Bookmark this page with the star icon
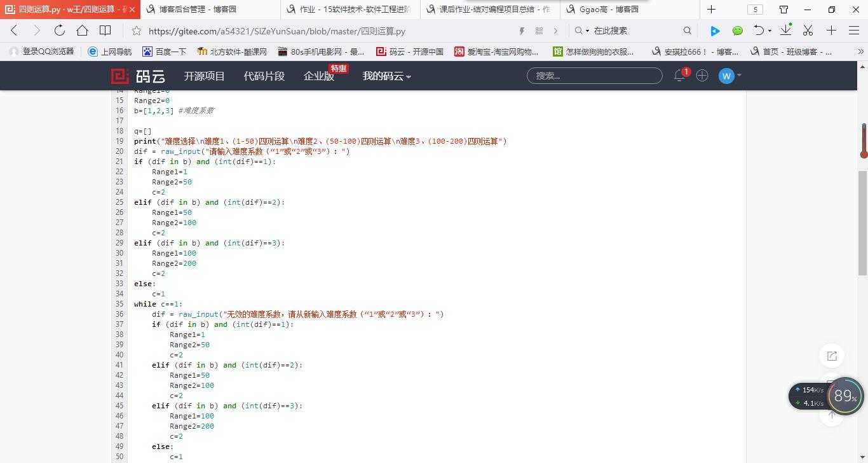The height and width of the screenshot is (463, 868). pyautogui.click(x=136, y=31)
